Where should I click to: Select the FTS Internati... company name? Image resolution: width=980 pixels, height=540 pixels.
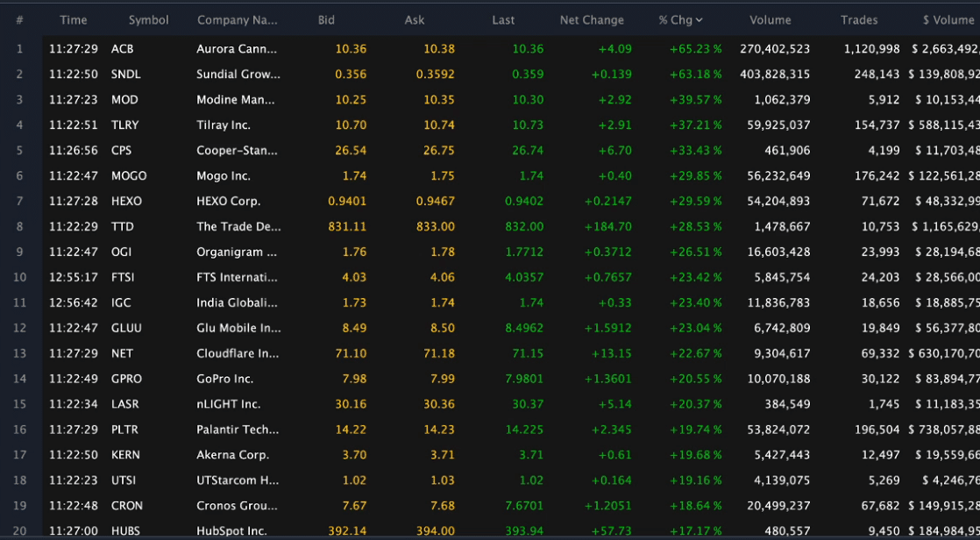[x=237, y=278]
